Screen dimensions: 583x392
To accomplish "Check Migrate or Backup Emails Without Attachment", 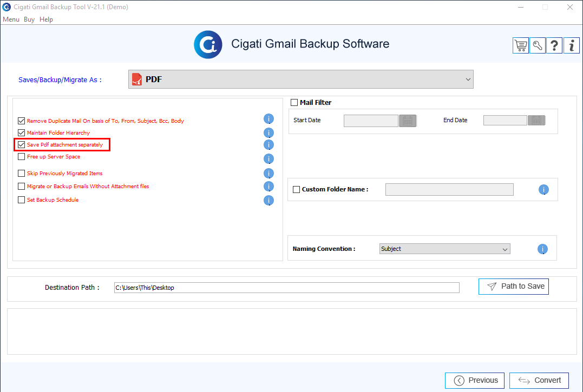I will [x=21, y=187].
